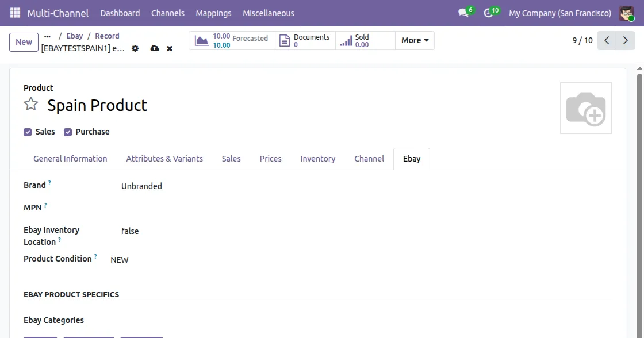This screenshot has width=644, height=338.
Task: Open the Mappings menu
Action: (x=213, y=13)
